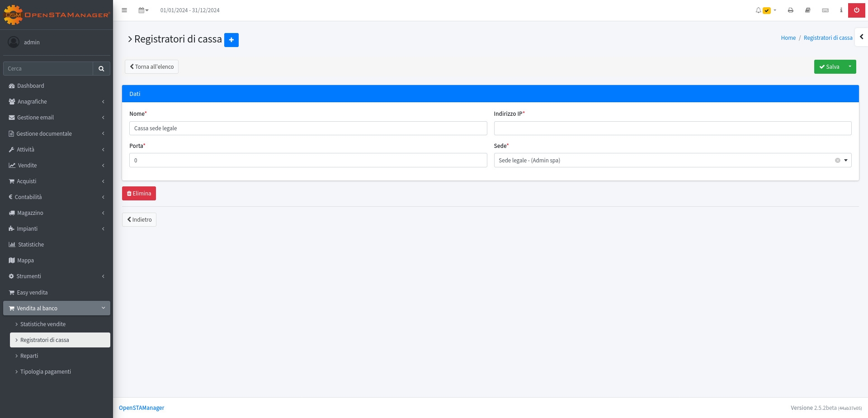Click the Indirizzo IP input field

[x=672, y=128]
